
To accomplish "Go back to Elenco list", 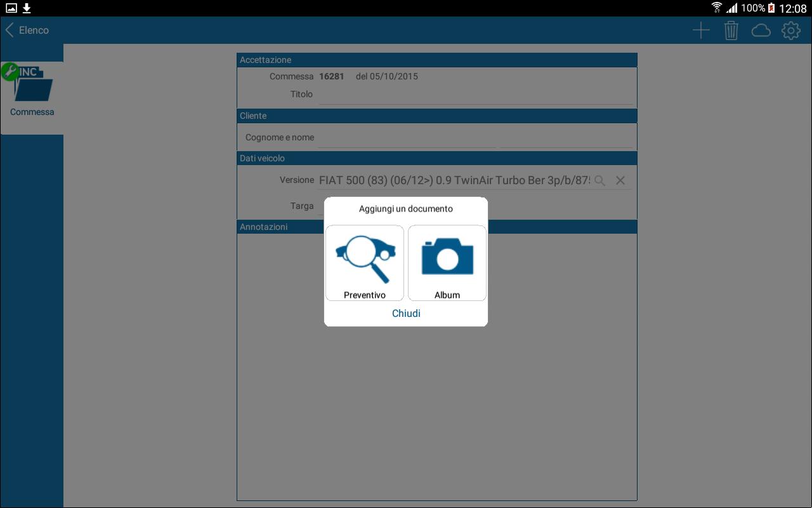I will 27,30.
